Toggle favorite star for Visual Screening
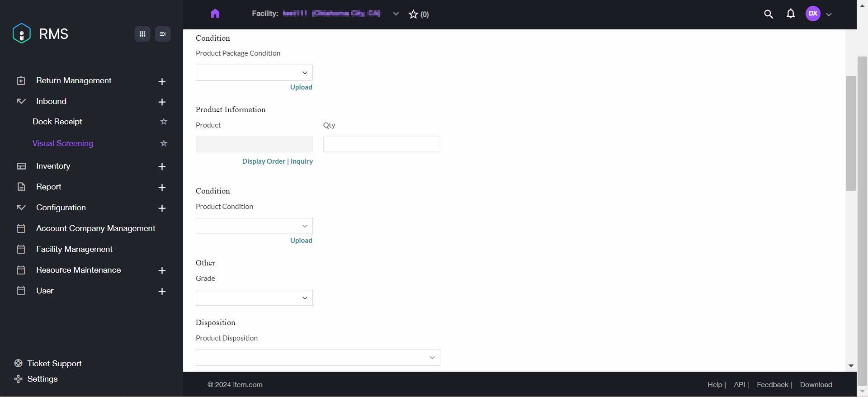Image resolution: width=868 pixels, height=397 pixels. pos(164,143)
